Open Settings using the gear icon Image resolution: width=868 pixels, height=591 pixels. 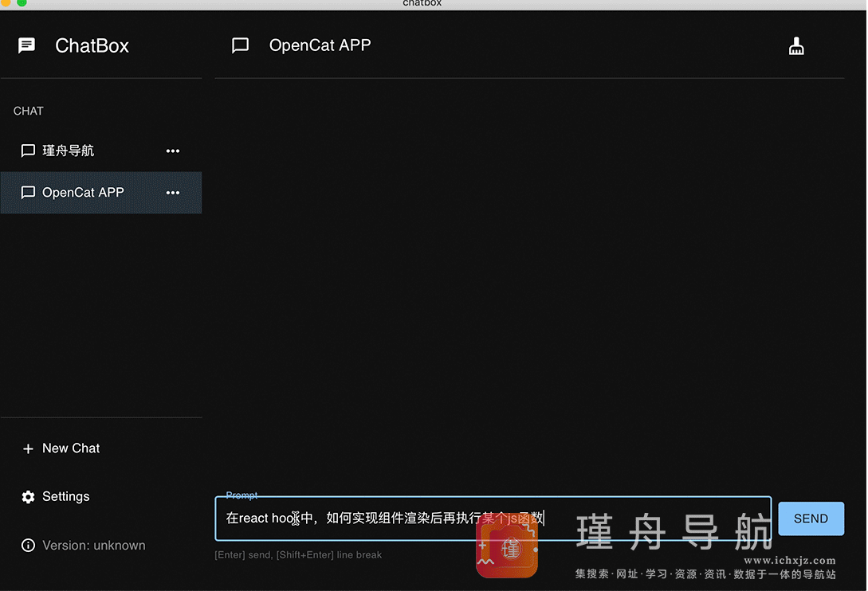pyautogui.click(x=26, y=496)
